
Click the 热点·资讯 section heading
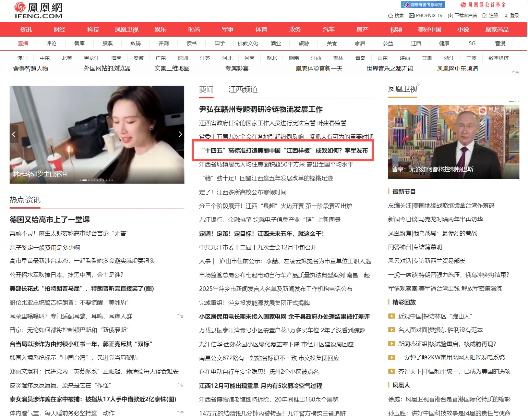(25, 200)
